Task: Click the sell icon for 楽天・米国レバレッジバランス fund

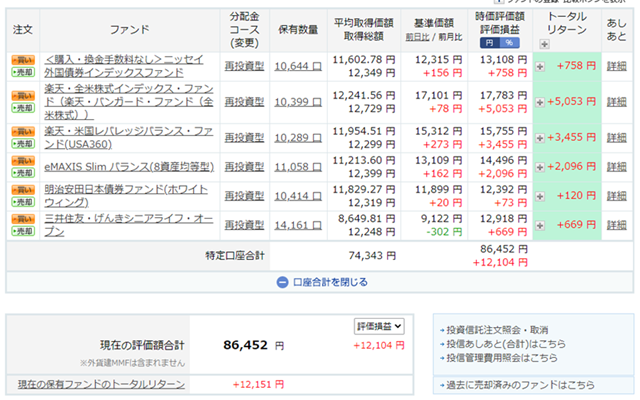Action: click(x=21, y=143)
